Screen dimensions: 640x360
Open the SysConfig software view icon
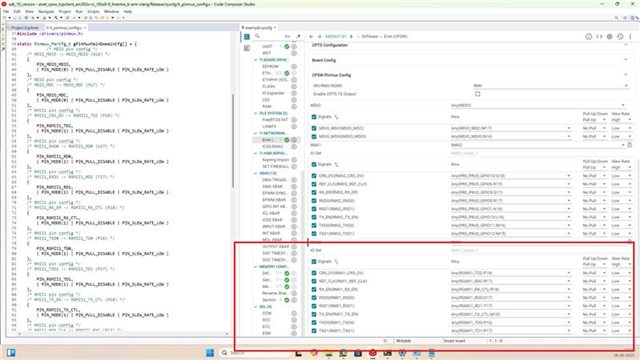[x=247, y=37]
